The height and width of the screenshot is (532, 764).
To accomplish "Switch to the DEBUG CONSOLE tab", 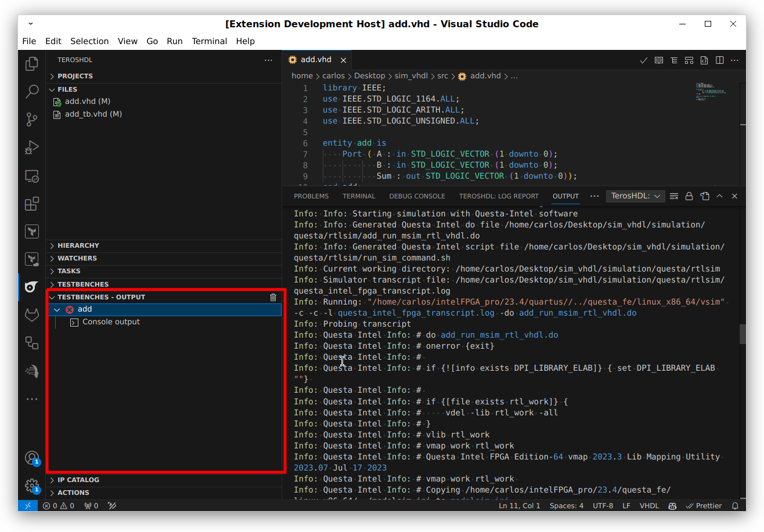I will (x=417, y=196).
